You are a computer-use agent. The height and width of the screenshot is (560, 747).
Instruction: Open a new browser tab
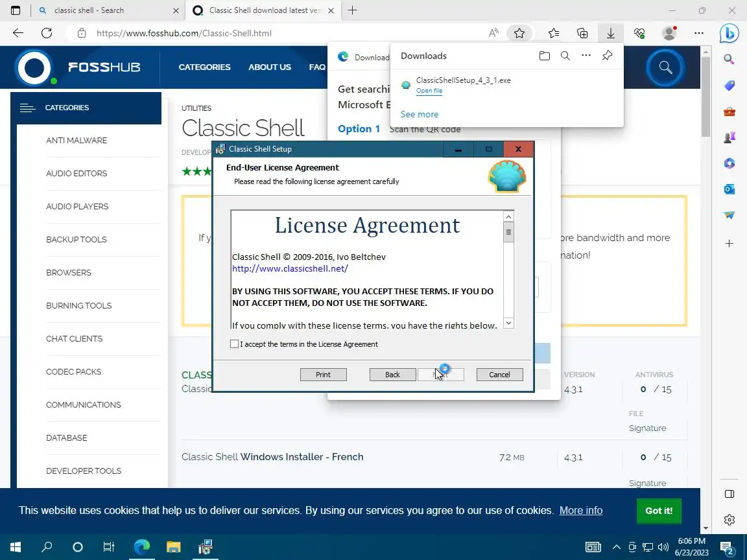353,10
